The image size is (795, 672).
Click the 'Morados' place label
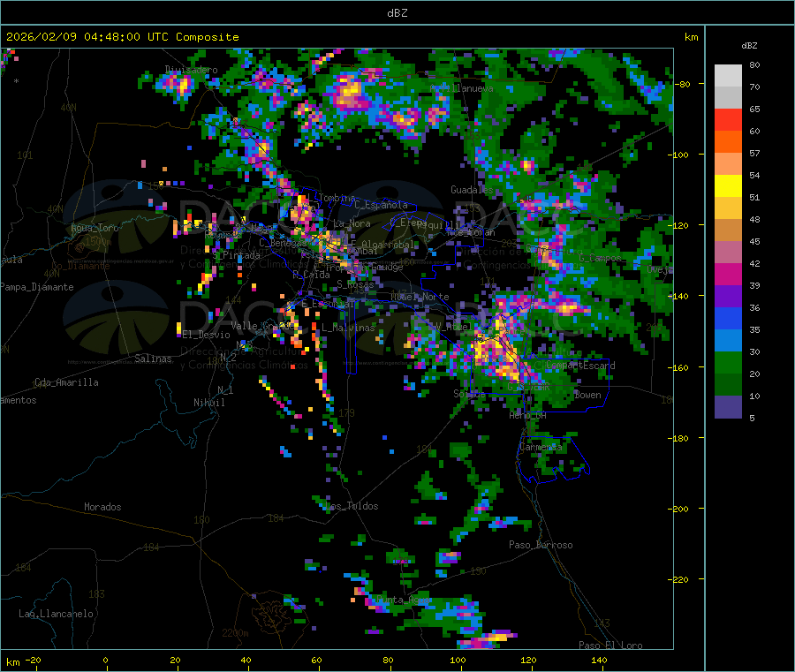102,507
